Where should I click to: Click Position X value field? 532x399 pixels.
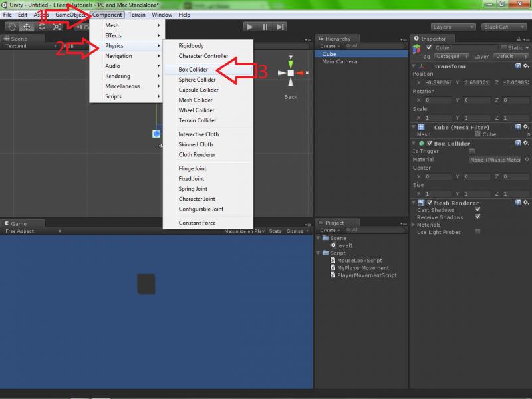[x=438, y=82]
